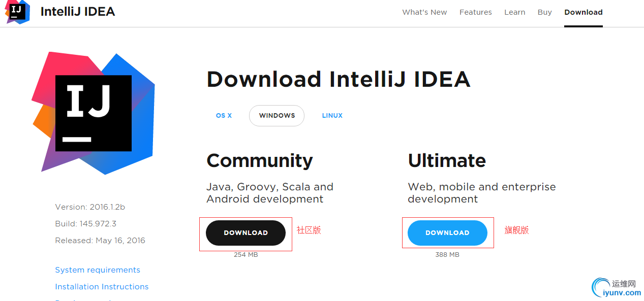Click the IntelliJ IDEA header title text

[x=78, y=12]
